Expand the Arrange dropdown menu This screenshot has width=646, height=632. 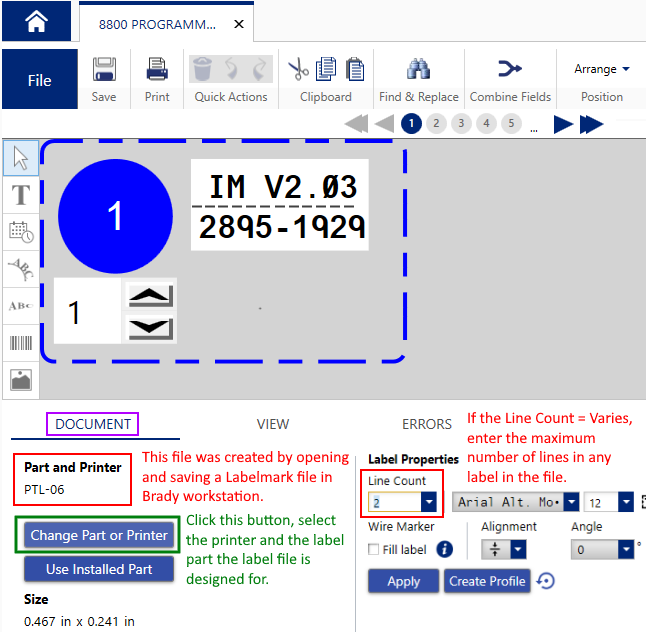(602, 69)
